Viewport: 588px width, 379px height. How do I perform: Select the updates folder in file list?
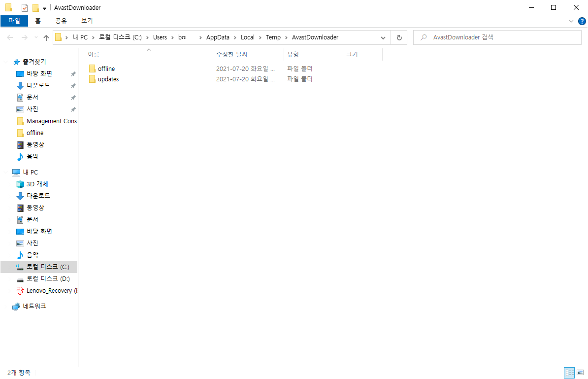pos(108,79)
